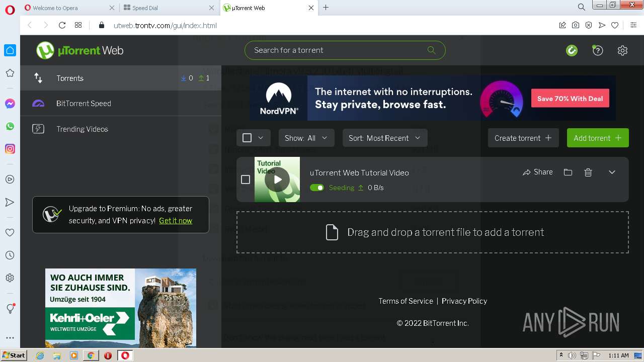Reload the current page
This screenshot has height=362, width=644.
(62, 25)
